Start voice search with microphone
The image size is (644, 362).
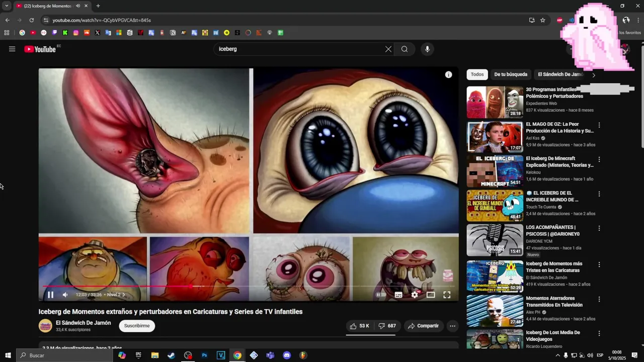pos(427,49)
